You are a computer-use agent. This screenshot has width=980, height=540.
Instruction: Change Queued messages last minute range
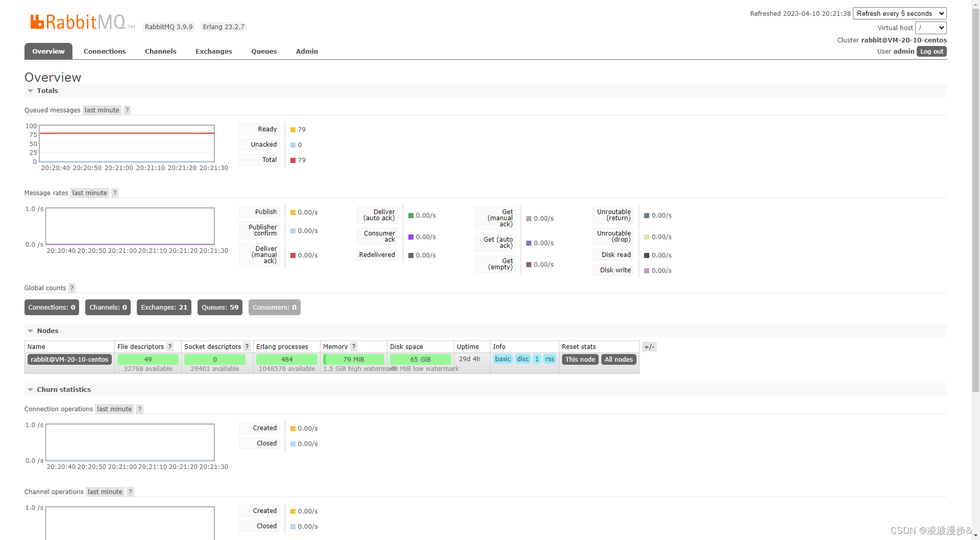click(102, 110)
